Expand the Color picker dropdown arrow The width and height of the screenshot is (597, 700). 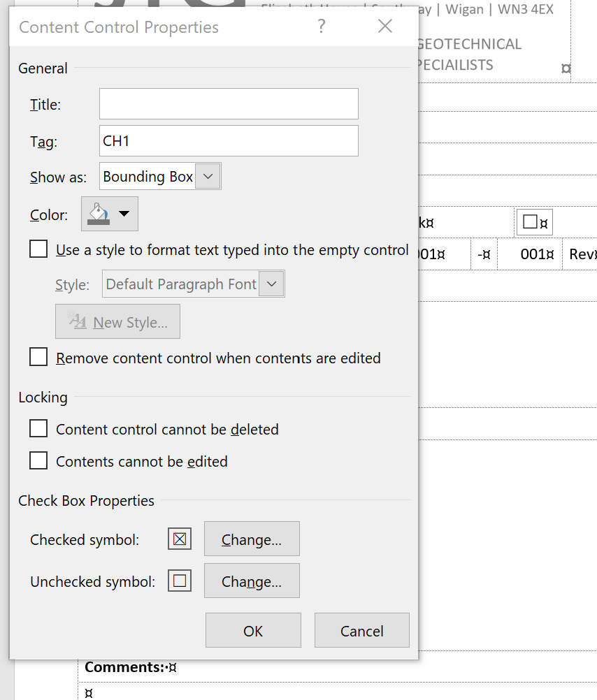(x=124, y=214)
